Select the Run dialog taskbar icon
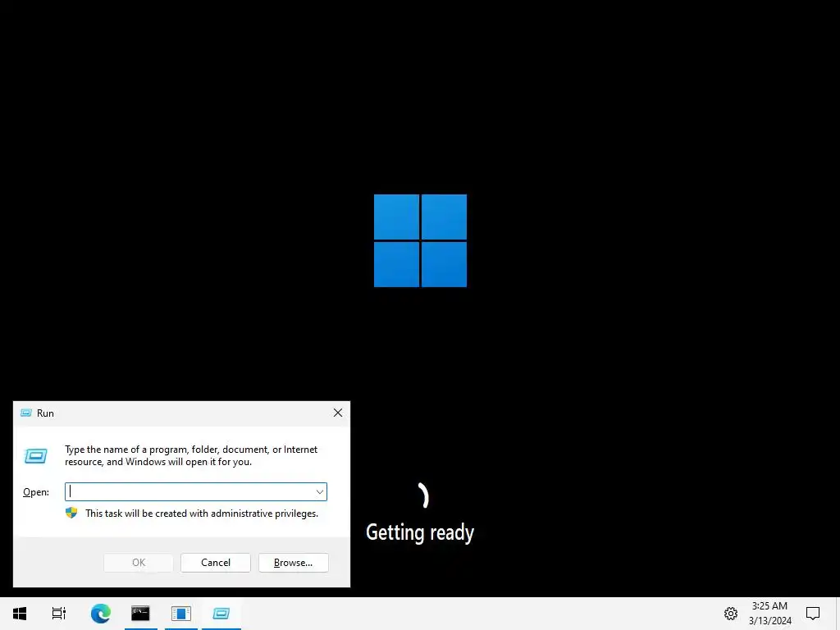Viewport: 840px width, 630px height. 221,614
